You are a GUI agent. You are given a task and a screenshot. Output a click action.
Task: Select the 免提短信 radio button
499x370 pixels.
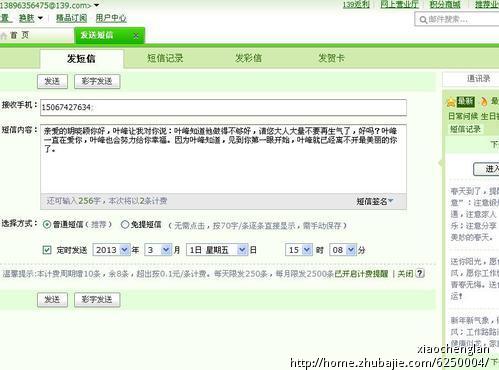tap(125, 225)
